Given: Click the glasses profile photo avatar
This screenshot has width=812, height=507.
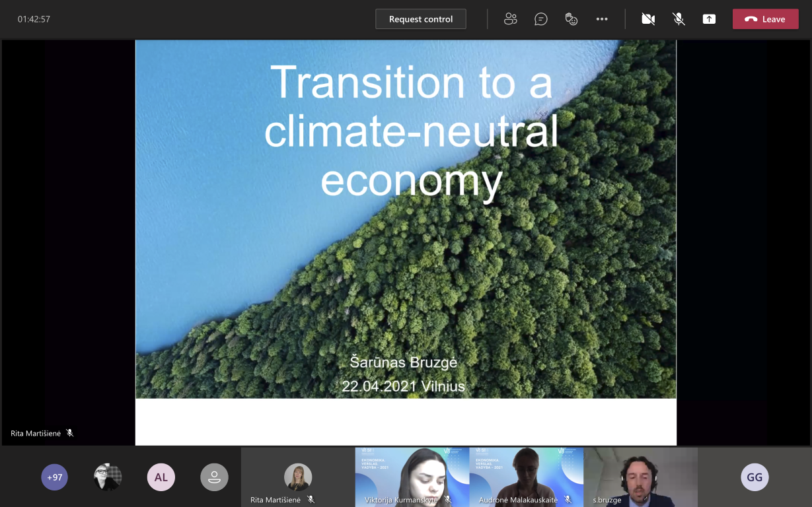Looking at the screenshot, I should click(x=108, y=477).
